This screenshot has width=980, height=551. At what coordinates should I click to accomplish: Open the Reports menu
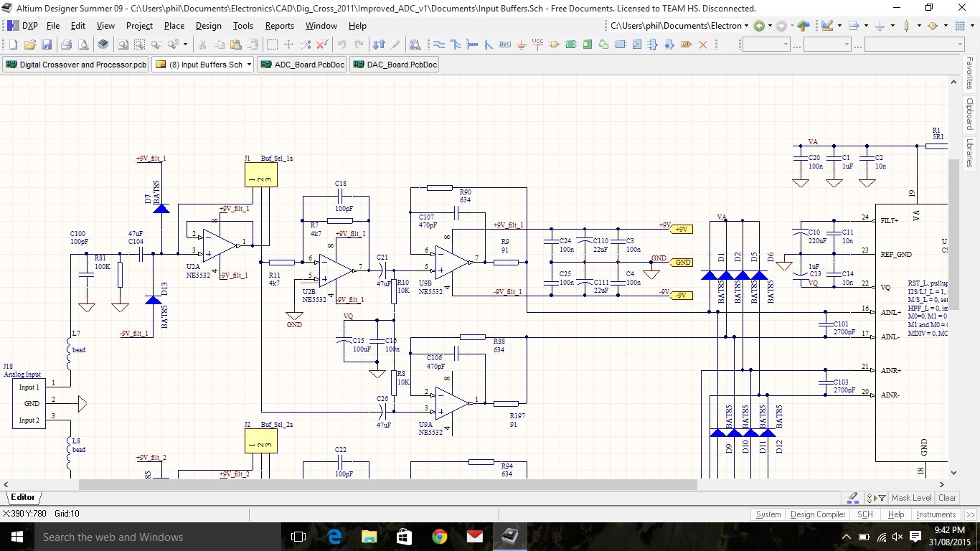coord(280,26)
